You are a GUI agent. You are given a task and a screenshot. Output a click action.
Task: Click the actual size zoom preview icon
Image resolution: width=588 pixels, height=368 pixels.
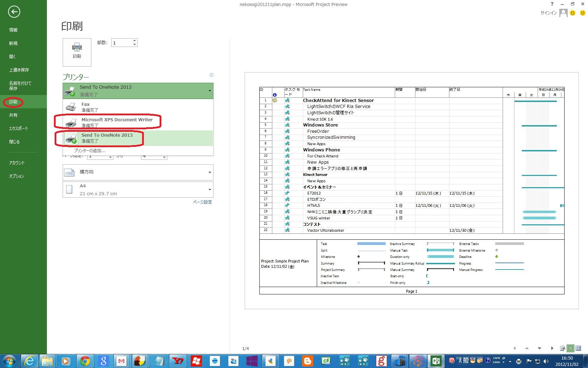[x=562, y=348]
